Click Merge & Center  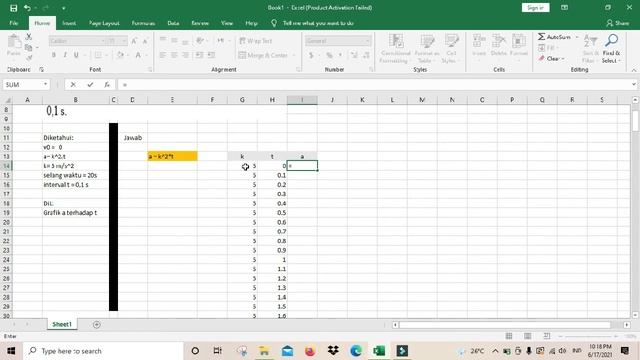[263, 55]
